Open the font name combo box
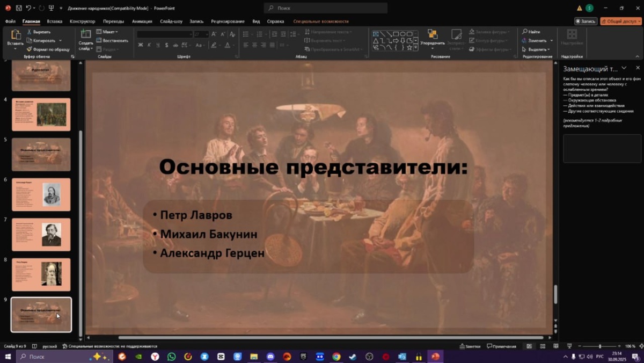The width and height of the screenshot is (644, 363). 164,34
